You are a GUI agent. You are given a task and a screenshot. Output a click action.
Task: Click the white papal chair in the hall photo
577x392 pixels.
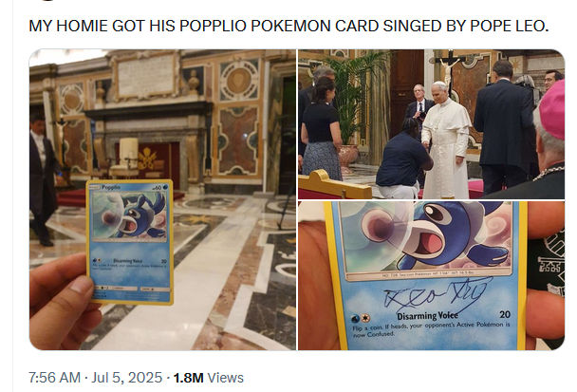[124, 159]
